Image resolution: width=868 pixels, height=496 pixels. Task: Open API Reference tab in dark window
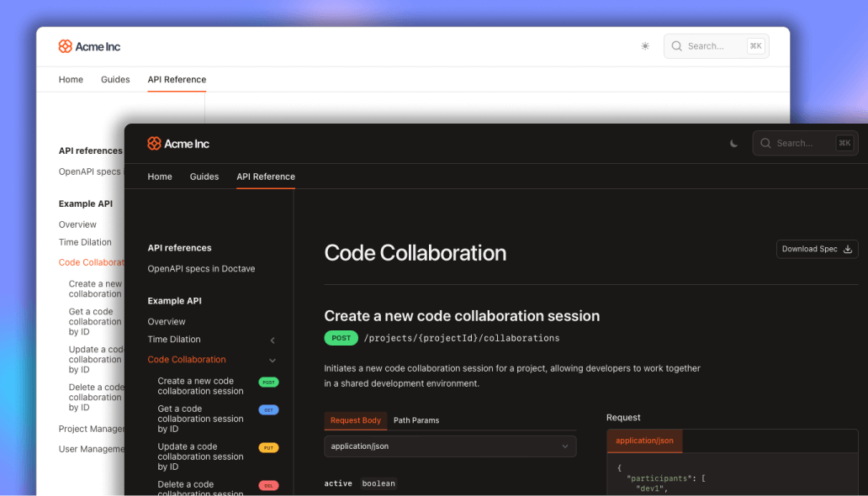click(x=266, y=177)
